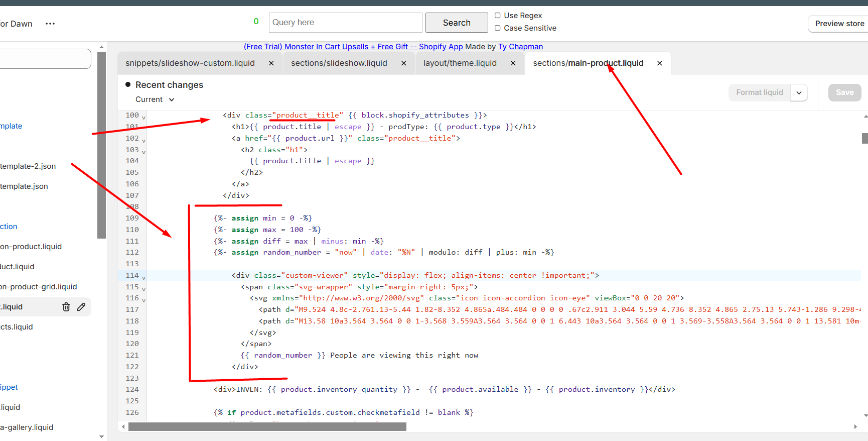Collapse the code block at line 100
This screenshot has width=868, height=441.
pos(143,118)
